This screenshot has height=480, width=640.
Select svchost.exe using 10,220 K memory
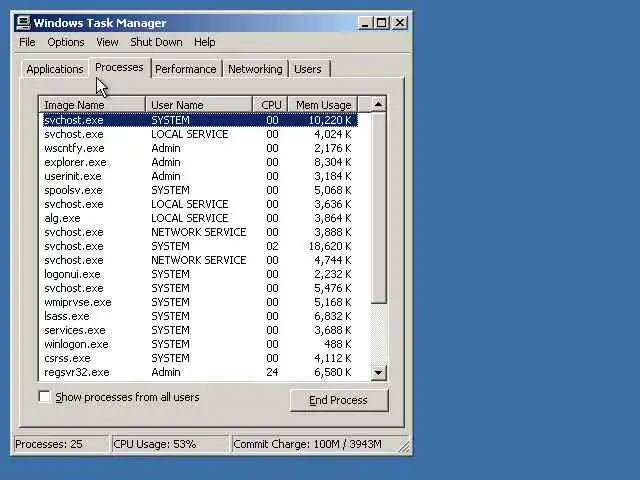pyautogui.click(x=200, y=120)
